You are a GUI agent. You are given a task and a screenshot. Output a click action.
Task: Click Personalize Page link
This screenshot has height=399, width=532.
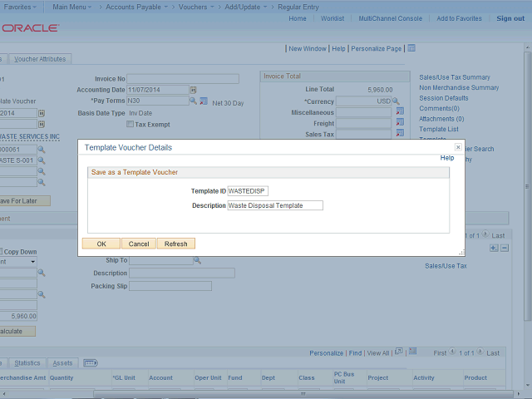tap(377, 48)
